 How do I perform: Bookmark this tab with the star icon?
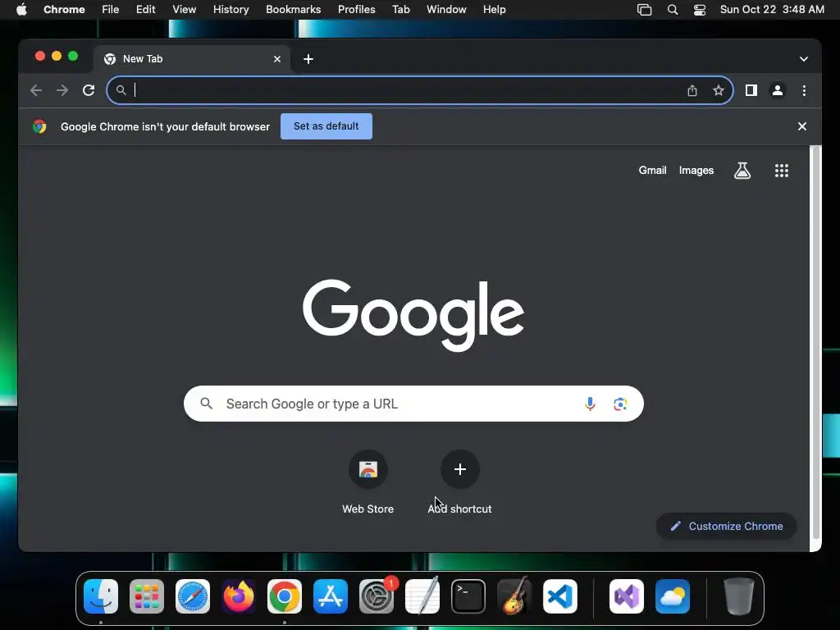(719, 90)
